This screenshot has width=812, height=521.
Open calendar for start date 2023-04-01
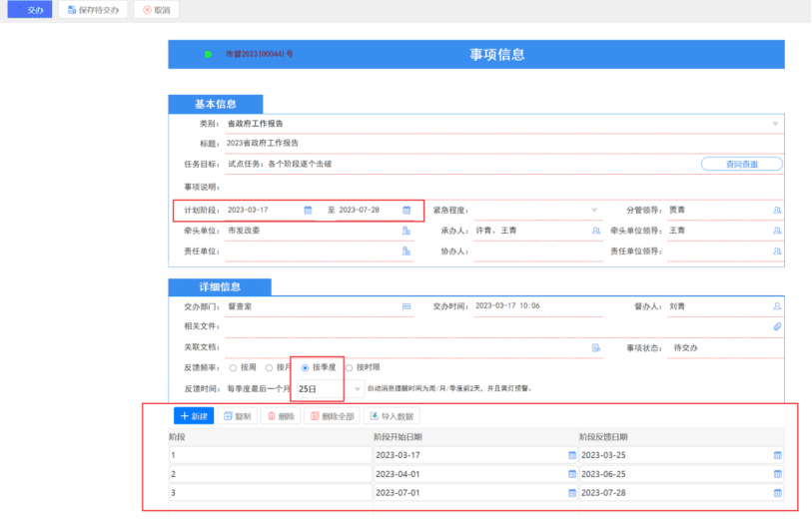[x=571, y=474]
